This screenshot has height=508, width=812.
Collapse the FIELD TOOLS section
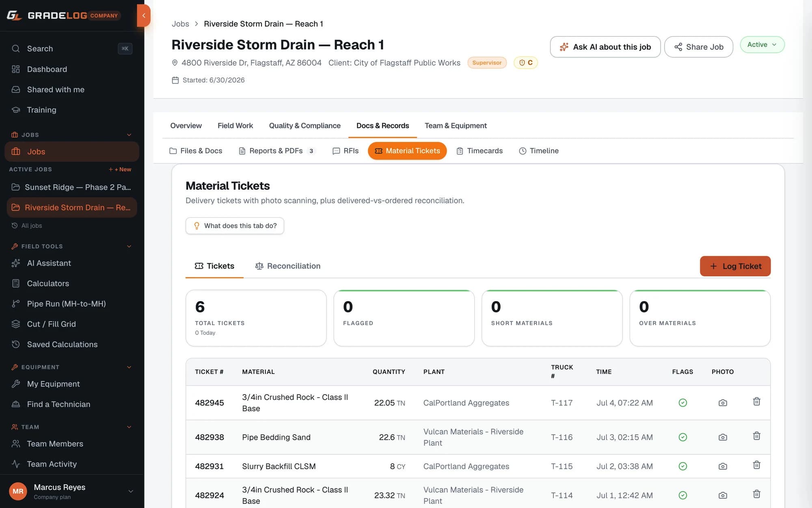click(129, 246)
